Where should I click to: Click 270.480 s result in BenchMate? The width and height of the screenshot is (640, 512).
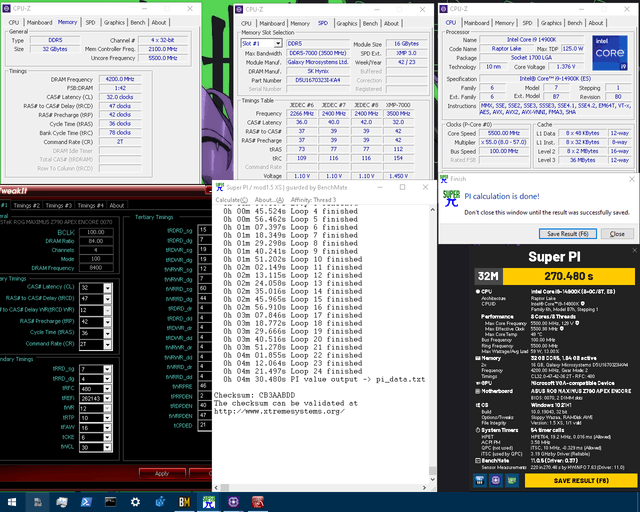569,276
